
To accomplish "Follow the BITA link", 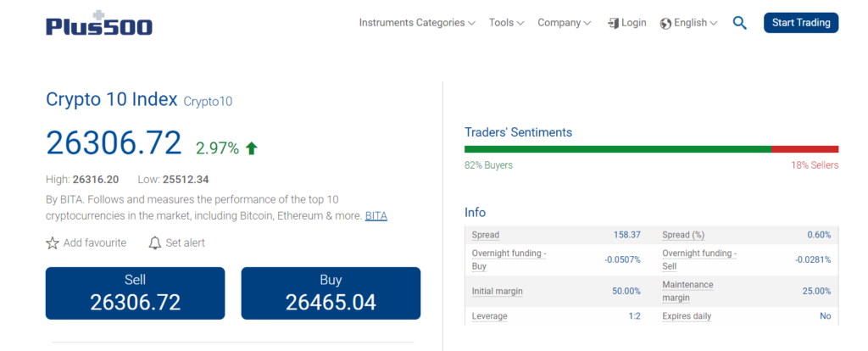I will pyautogui.click(x=376, y=216).
